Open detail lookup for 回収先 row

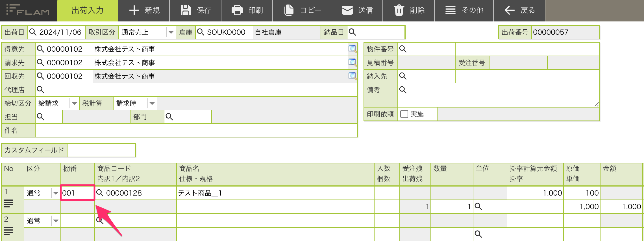click(353, 76)
